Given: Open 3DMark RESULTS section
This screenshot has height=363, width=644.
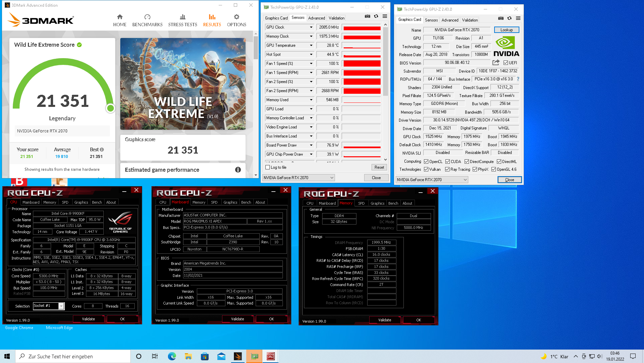Looking at the screenshot, I should pos(212,21).
